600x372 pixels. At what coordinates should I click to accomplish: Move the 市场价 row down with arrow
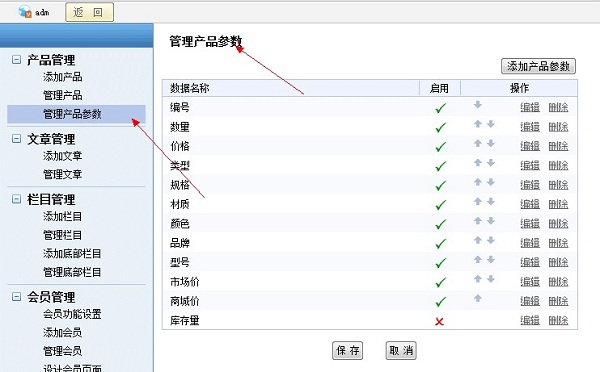click(x=491, y=279)
